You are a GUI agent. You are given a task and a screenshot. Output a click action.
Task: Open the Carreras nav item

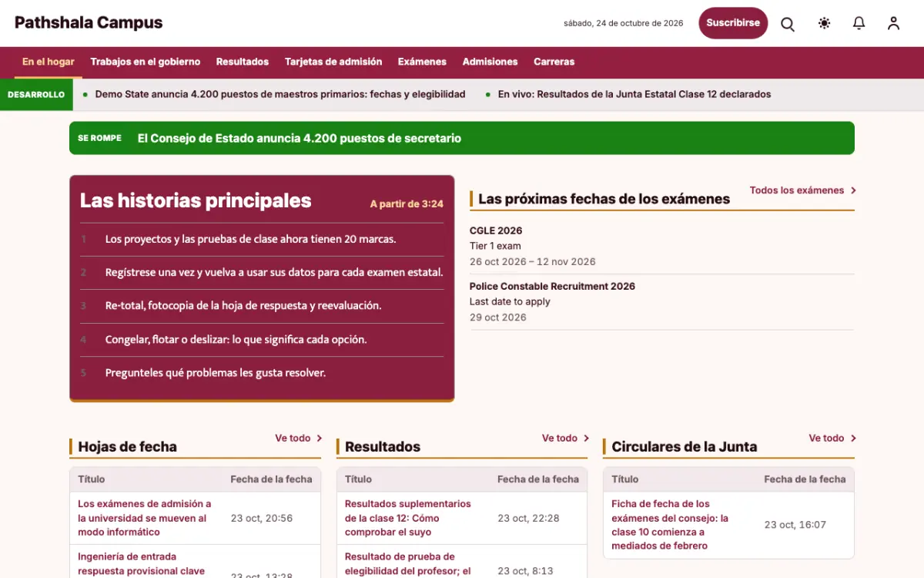554,62
